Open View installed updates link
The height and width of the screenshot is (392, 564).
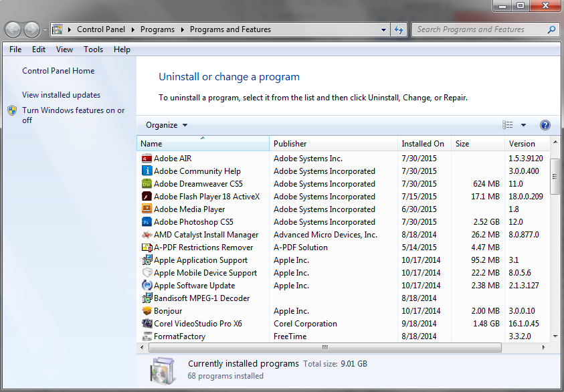[61, 95]
